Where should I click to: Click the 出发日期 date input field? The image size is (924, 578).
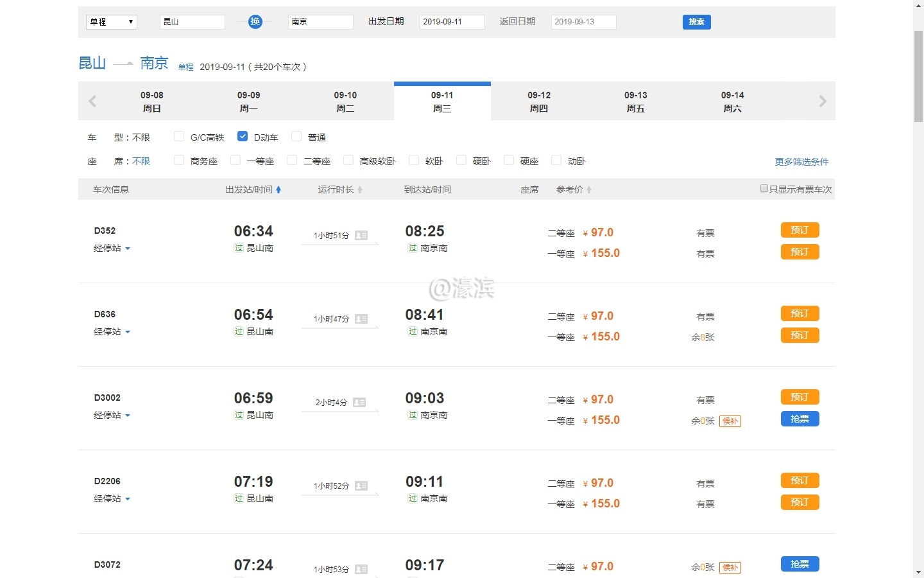[x=452, y=22]
